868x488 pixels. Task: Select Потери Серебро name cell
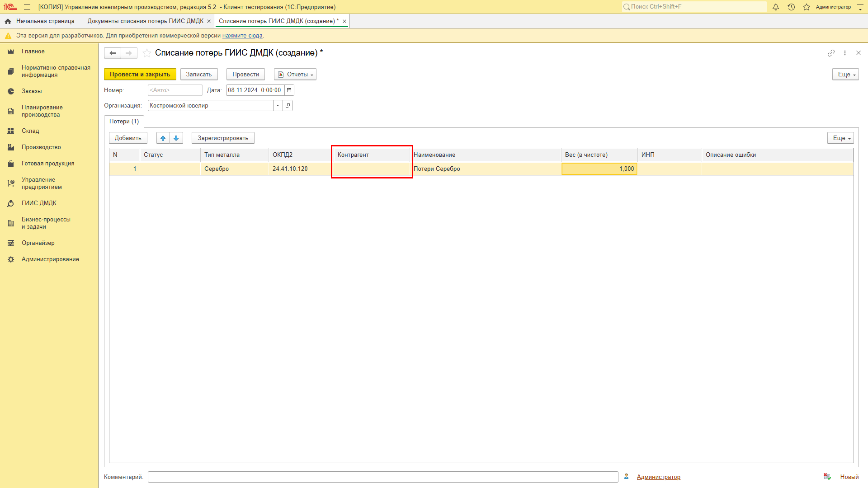coord(486,169)
